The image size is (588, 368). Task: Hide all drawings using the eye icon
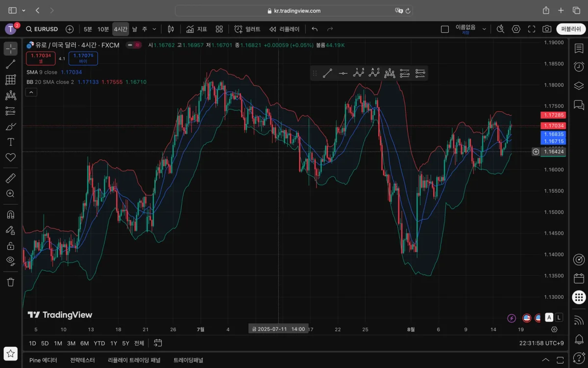pyautogui.click(x=10, y=260)
